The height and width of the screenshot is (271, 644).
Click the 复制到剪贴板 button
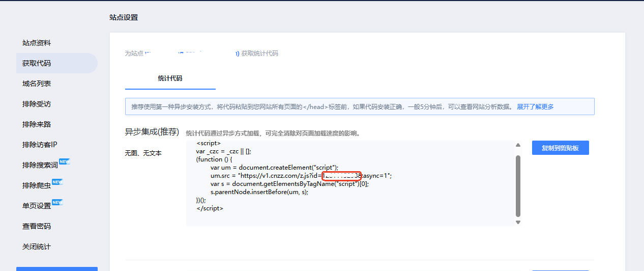[x=561, y=148]
